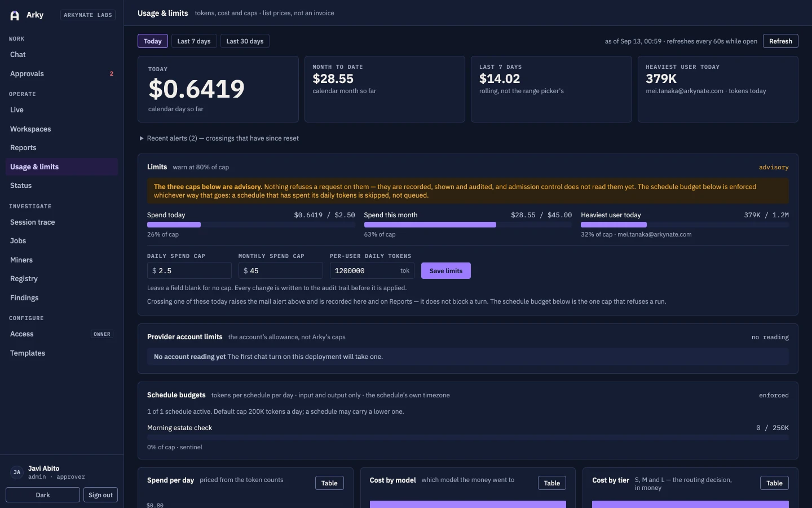812x508 pixels.
Task: Click the '$0.6419 / $2.50' value
Action: tap(325, 215)
